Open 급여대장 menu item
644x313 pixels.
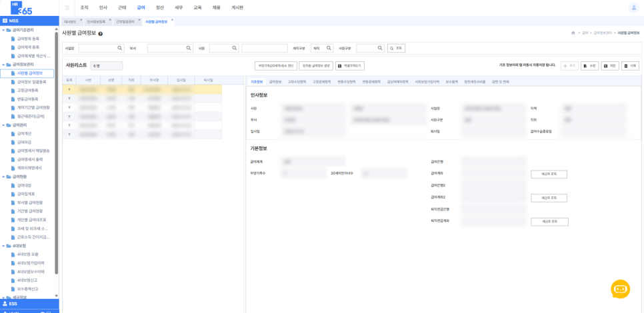click(x=24, y=185)
